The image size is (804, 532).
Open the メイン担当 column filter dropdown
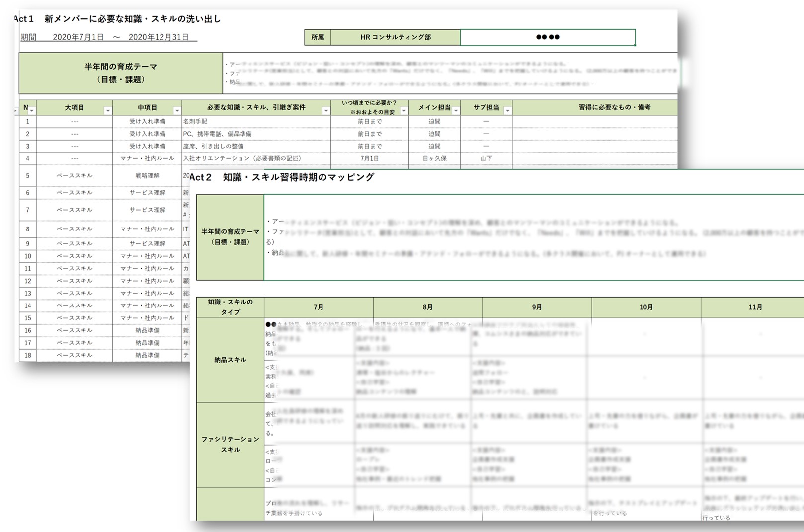(x=455, y=111)
